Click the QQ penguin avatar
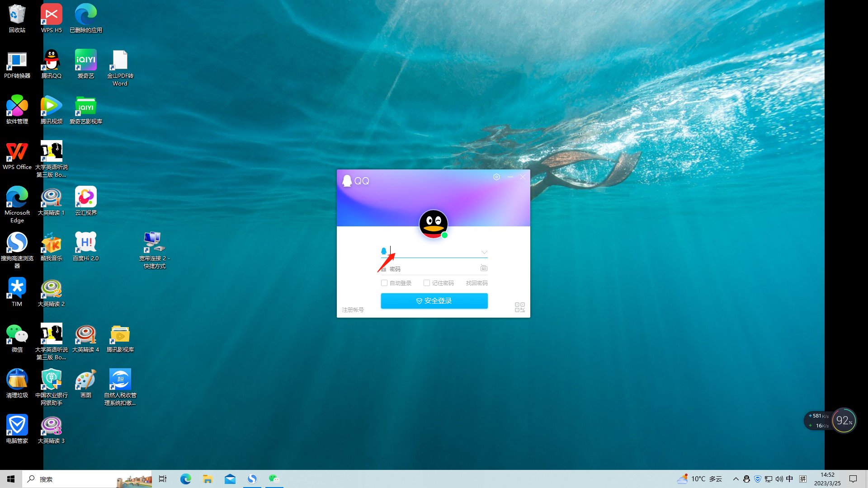Image resolution: width=868 pixels, height=488 pixels. pyautogui.click(x=433, y=223)
